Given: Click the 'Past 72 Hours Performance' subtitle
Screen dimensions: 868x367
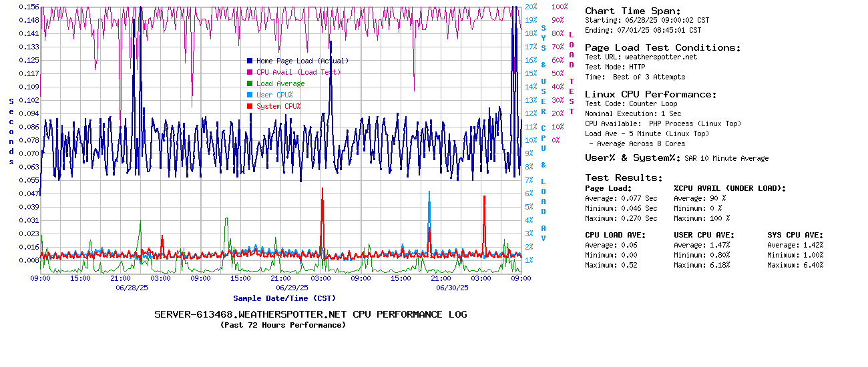Looking at the screenshot, I should click(283, 325).
